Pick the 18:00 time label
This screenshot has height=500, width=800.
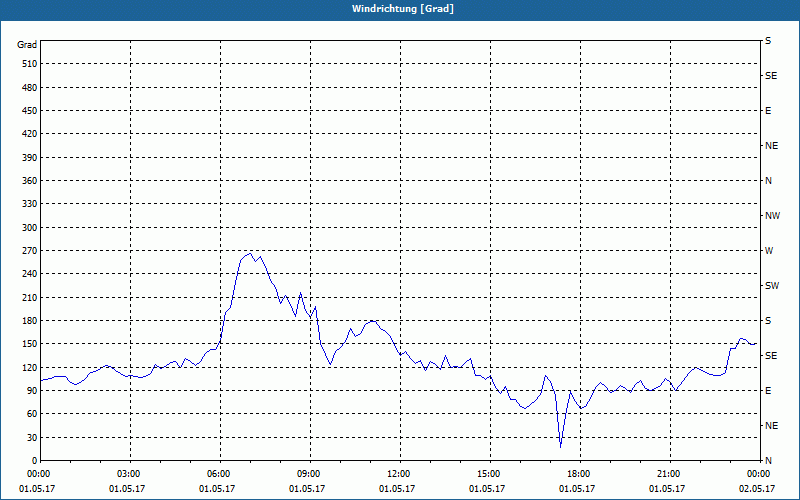click(580, 474)
